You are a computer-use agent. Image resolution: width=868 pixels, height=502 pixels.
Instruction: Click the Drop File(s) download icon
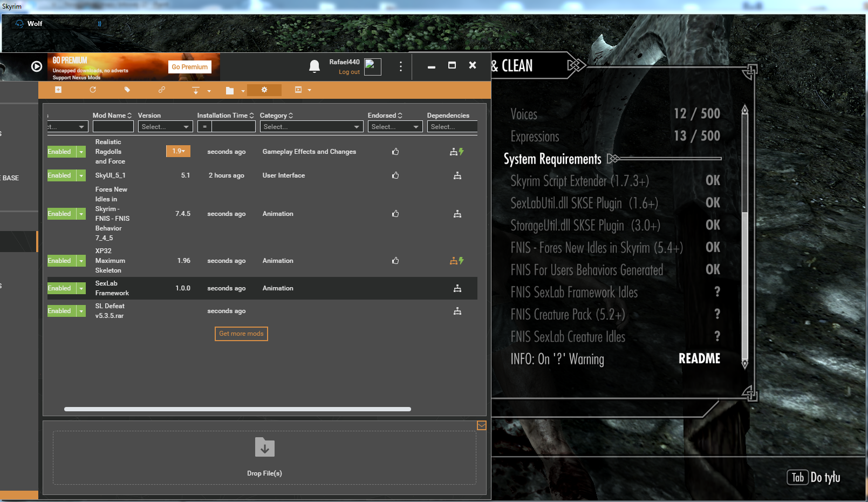coord(265,447)
